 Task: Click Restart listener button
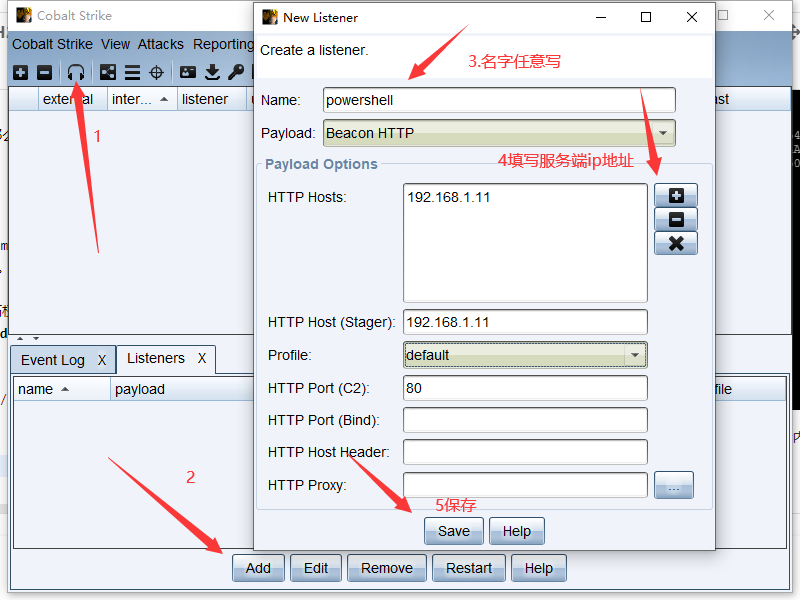click(469, 568)
